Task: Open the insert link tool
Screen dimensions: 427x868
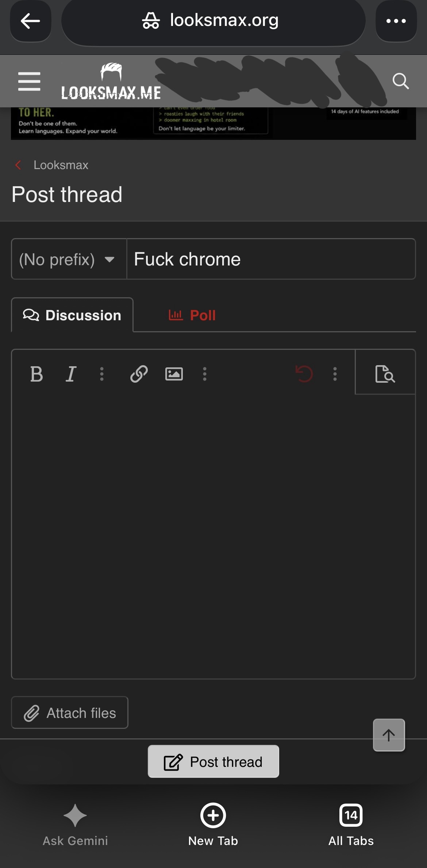Action: (139, 374)
